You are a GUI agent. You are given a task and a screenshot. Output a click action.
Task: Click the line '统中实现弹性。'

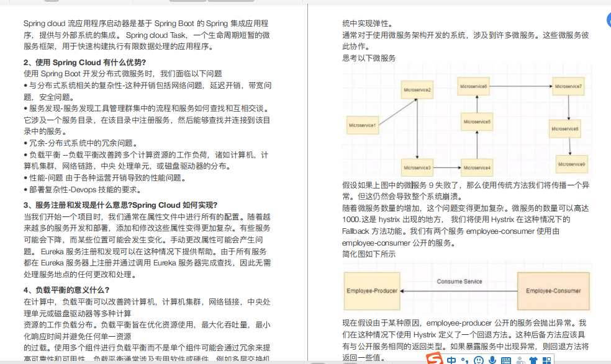click(369, 24)
